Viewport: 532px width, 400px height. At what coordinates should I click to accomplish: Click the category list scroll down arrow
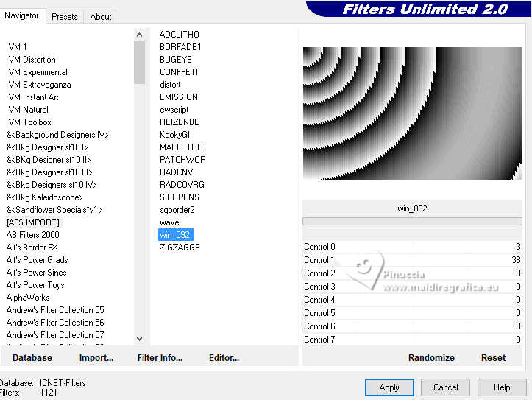[x=140, y=339]
